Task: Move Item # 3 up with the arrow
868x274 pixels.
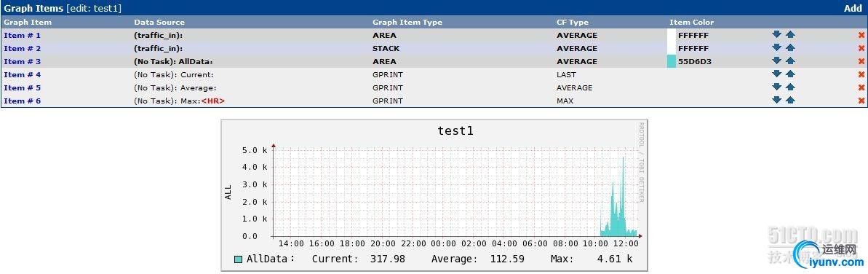Action: 790,60
